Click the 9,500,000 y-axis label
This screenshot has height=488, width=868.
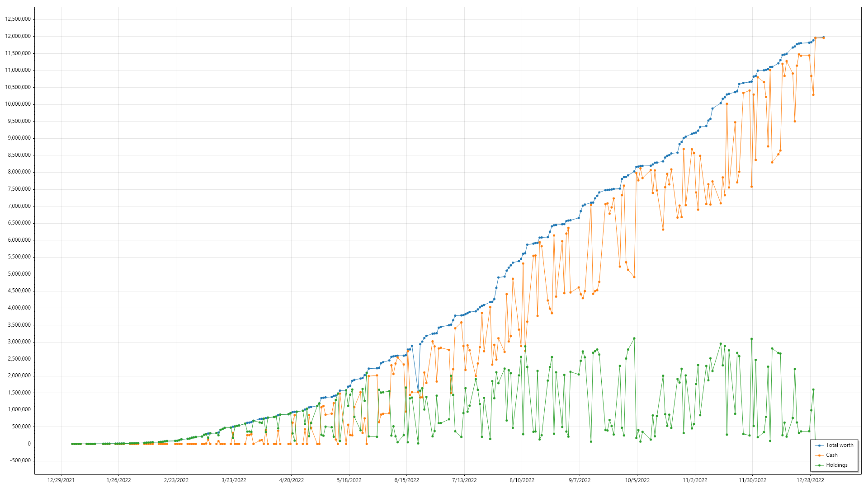tap(19, 121)
